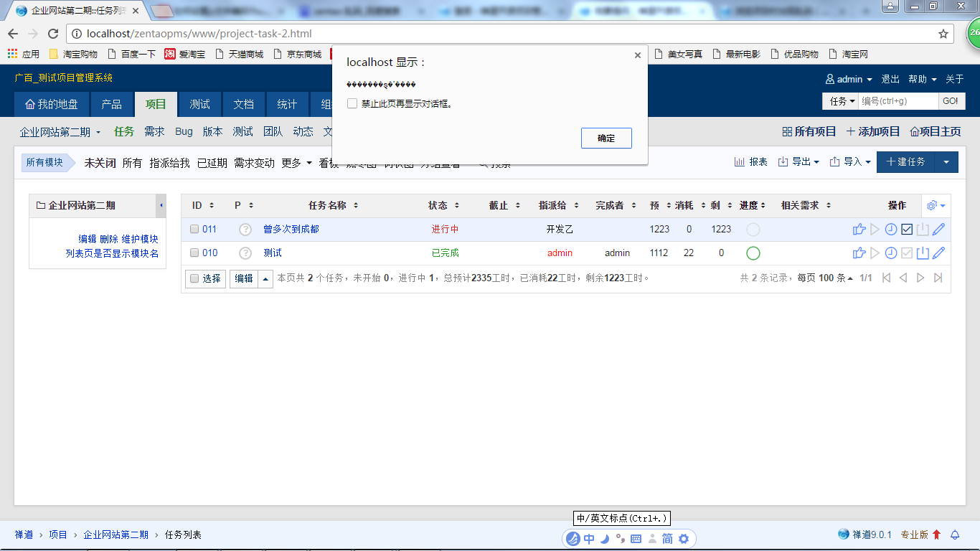Check 'prevent this page from showing dialogs' box
Image resolution: width=980 pixels, height=551 pixels.
[352, 103]
